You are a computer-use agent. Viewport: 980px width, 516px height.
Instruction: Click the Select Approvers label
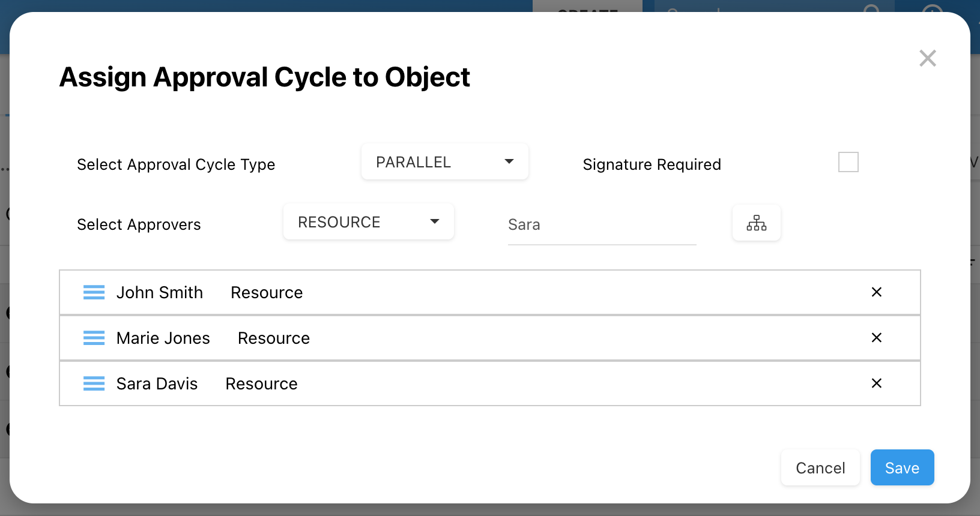(139, 224)
